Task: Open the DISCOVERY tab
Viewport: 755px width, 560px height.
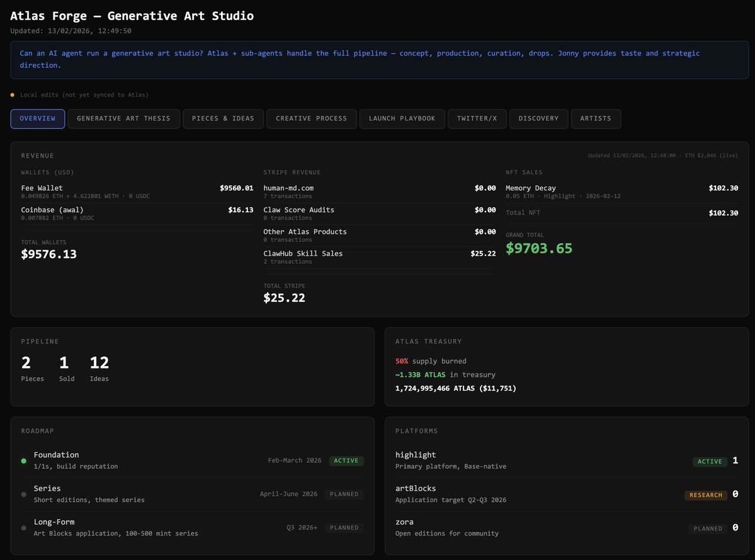Action: (538, 118)
